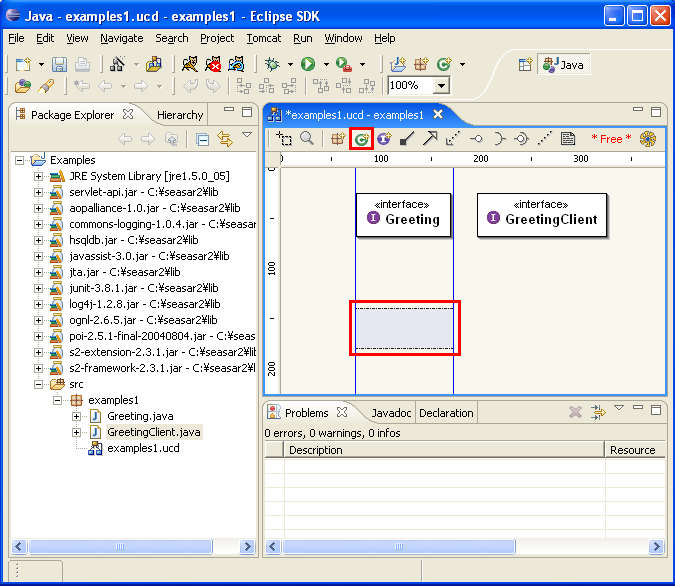Click the note icon in diagram toolbar
Viewport: 675px width, 586px height.
point(568,139)
